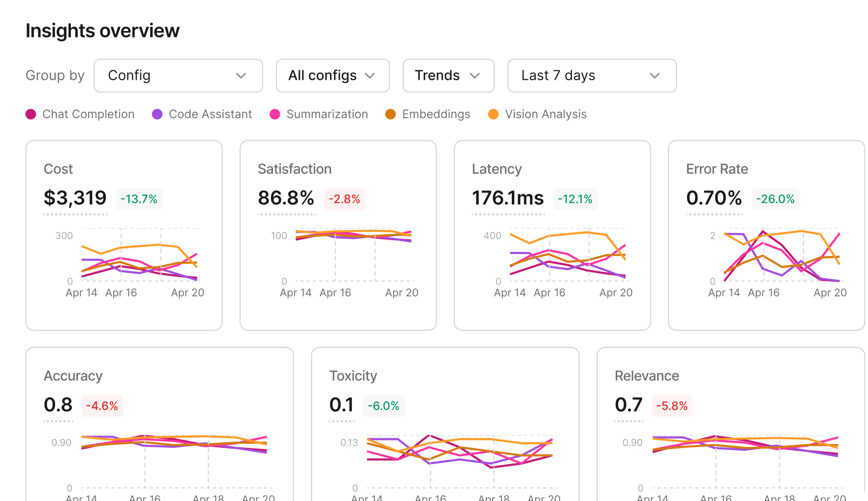Screen dimensions: 868x501
Task: Click the Error Rate -26.0% badge
Action: pos(775,199)
